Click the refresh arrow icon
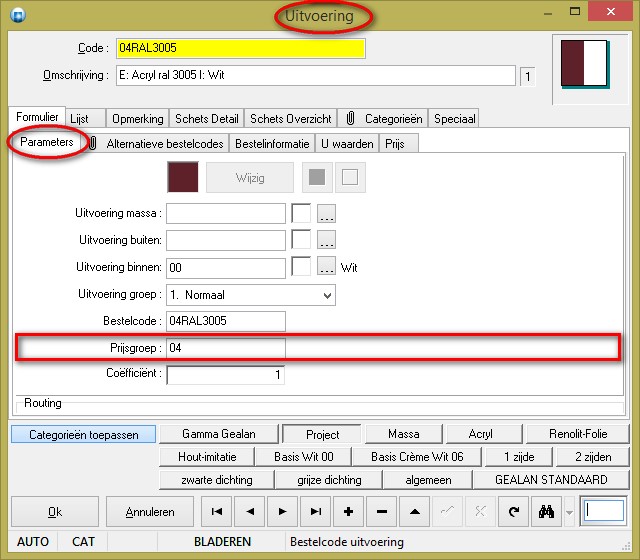Viewport: 640px width, 560px height. [x=513, y=511]
